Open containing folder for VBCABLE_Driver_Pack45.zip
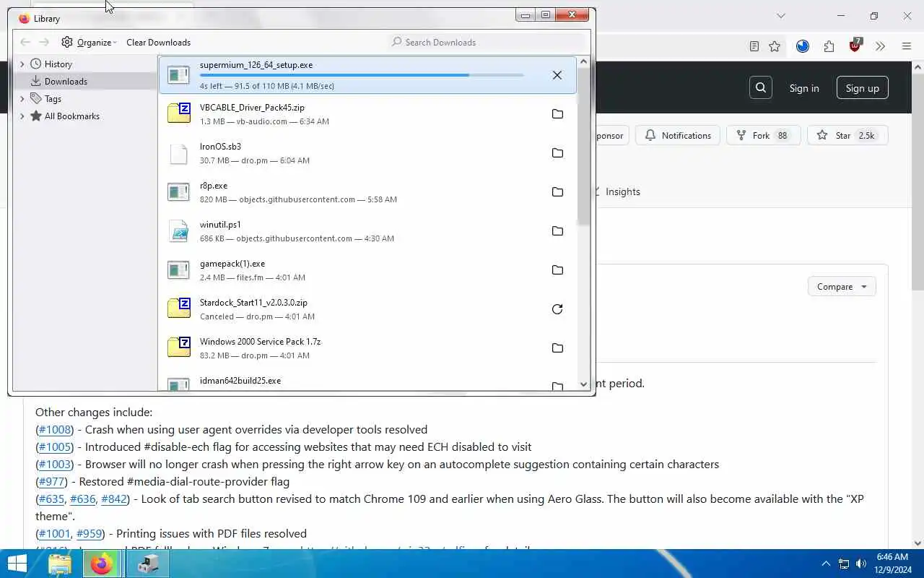Screen dimensions: 924x578 557,114
